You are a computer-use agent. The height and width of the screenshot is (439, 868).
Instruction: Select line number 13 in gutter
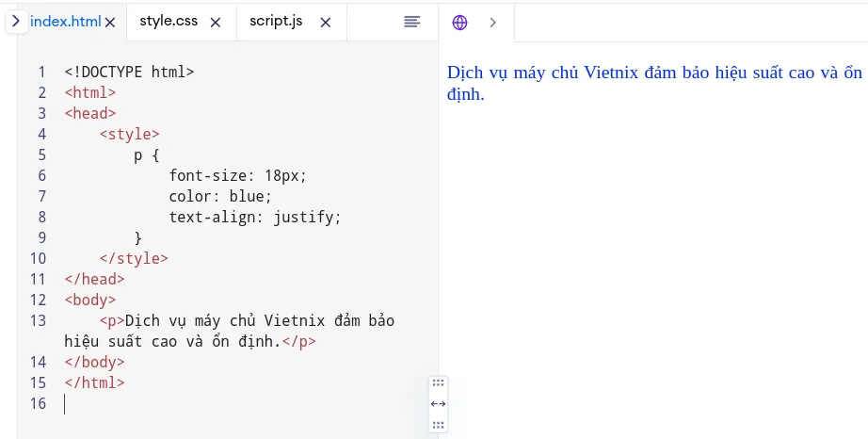(39, 320)
